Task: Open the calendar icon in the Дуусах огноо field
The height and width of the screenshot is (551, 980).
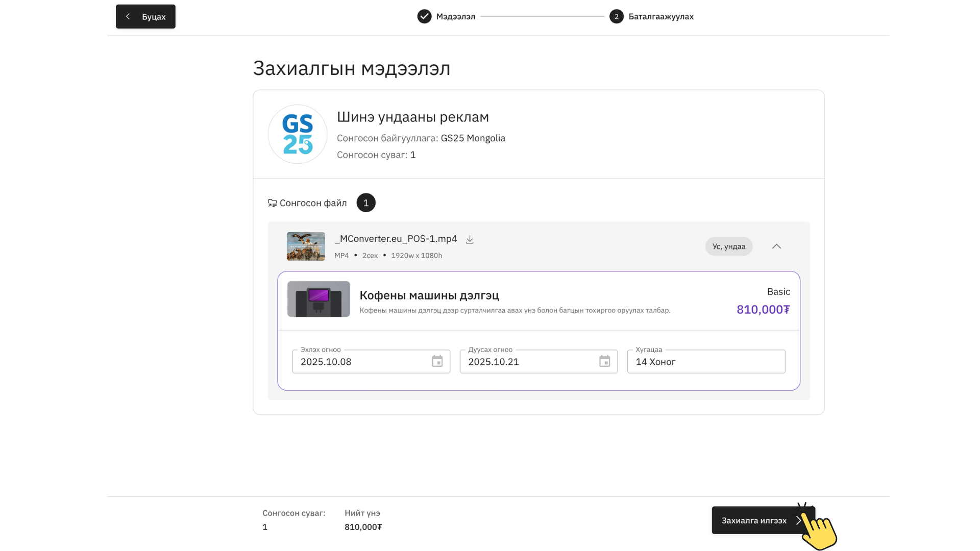Action: 604,361
